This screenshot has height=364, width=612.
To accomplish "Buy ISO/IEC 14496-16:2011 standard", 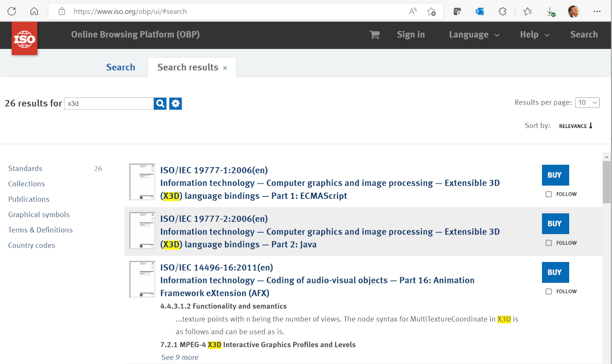I will 555,272.
